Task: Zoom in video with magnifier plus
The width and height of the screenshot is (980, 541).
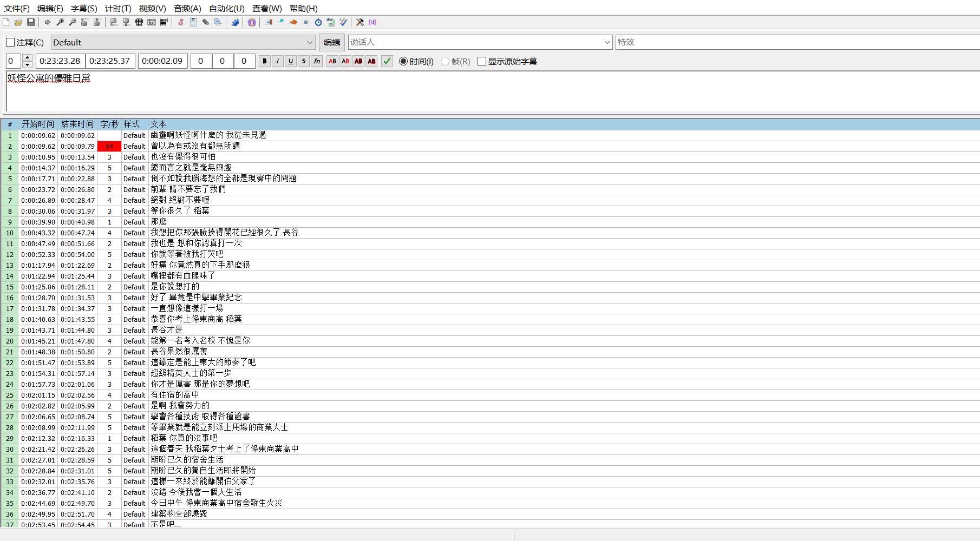Action: click(x=60, y=22)
